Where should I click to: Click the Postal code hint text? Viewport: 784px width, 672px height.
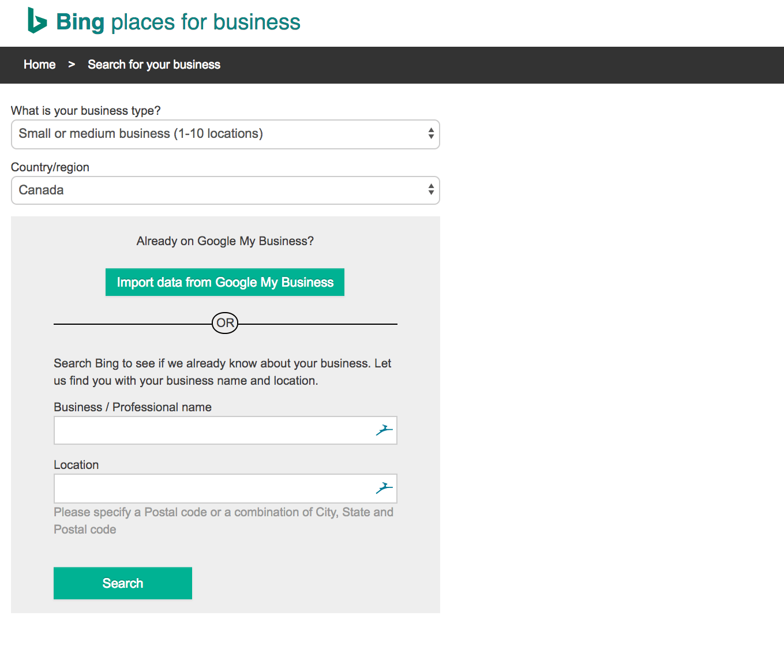click(224, 521)
